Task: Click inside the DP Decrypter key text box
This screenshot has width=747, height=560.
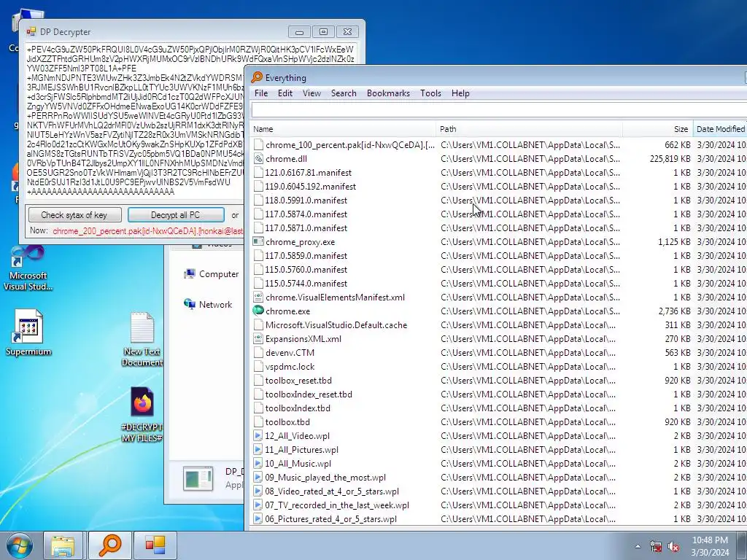Action: coord(135,121)
